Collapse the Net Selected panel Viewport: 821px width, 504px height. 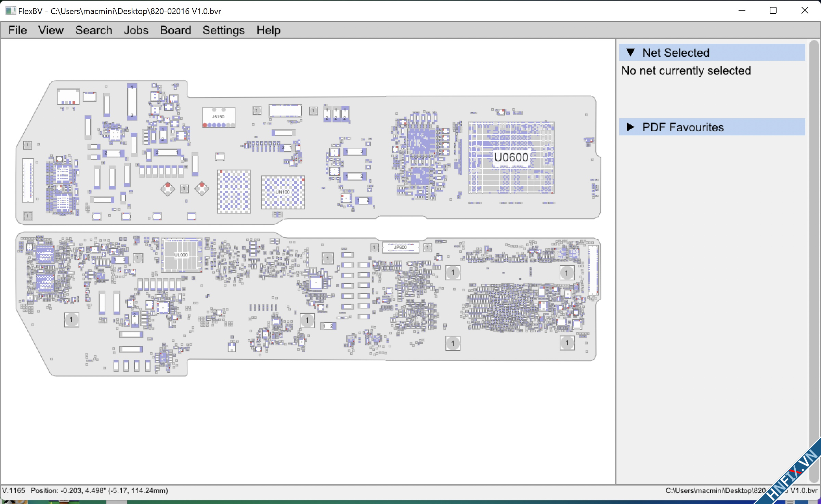point(630,53)
